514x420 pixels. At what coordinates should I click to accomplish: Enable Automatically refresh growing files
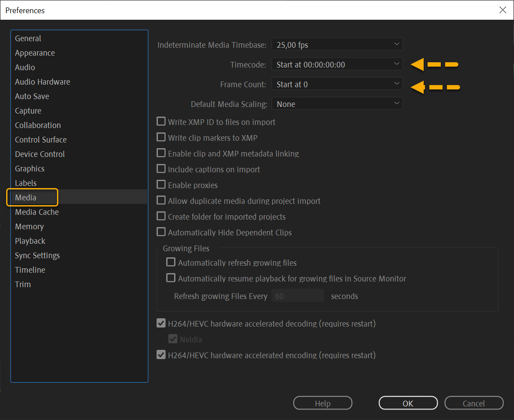click(x=171, y=262)
